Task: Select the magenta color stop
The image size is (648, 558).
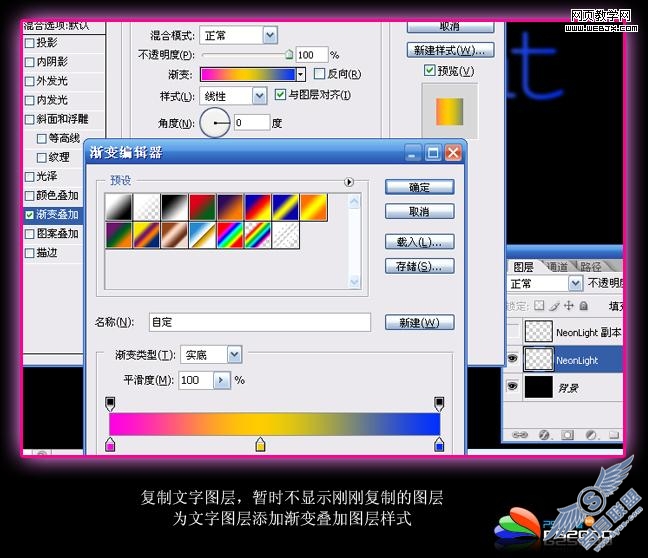Action: (110, 444)
